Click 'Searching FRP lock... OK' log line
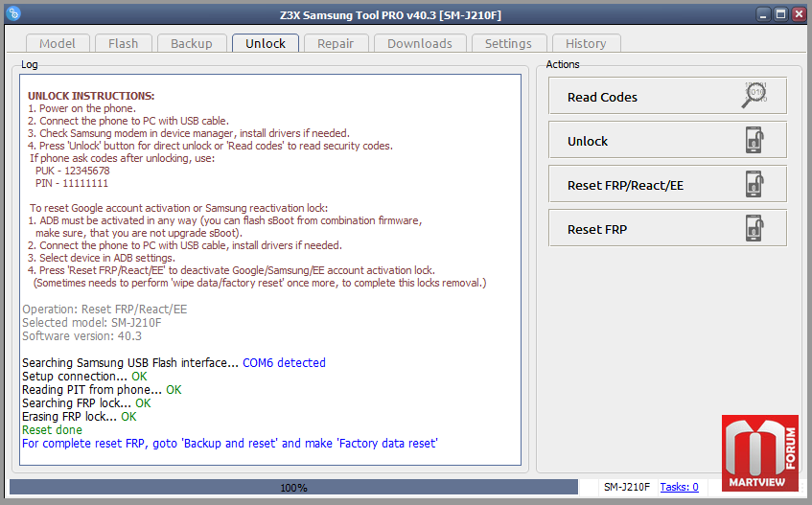812x505 pixels. pos(86,403)
